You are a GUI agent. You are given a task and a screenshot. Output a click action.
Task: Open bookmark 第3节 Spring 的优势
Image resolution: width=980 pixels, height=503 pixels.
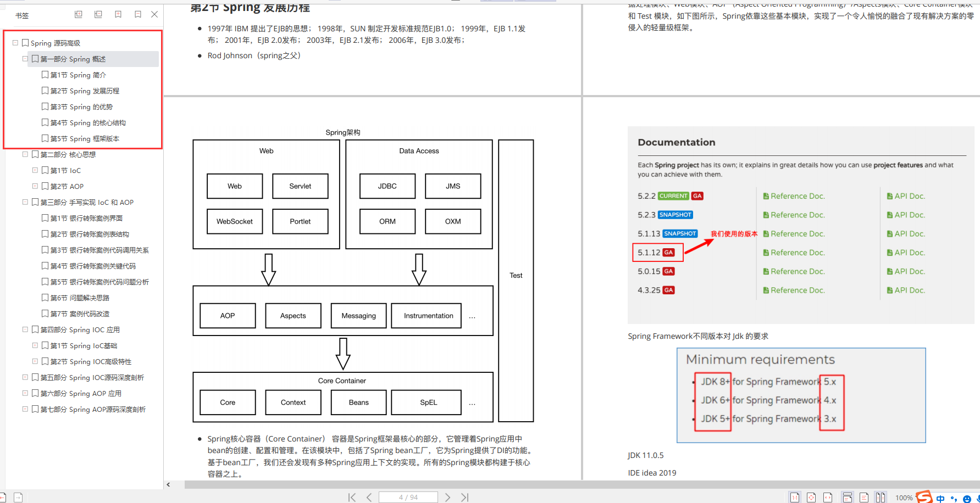[81, 107]
